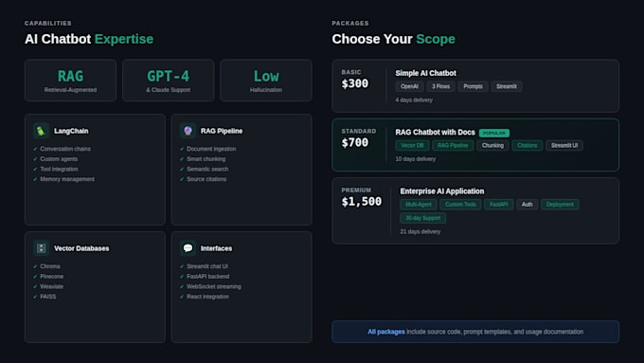Click the Vector DB tag

coord(412,146)
